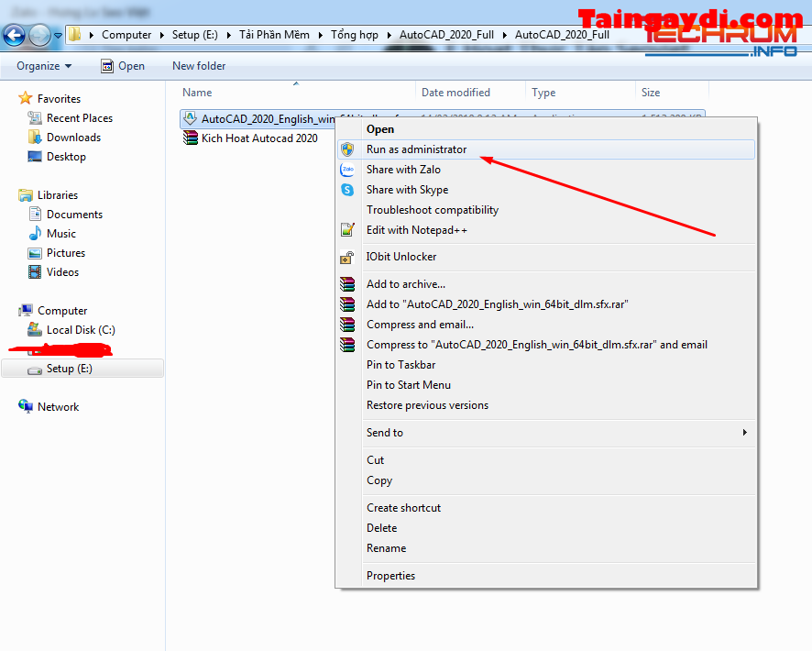The width and height of the screenshot is (812, 651).
Task: Click New folder in toolbar
Action: pyautogui.click(x=199, y=66)
